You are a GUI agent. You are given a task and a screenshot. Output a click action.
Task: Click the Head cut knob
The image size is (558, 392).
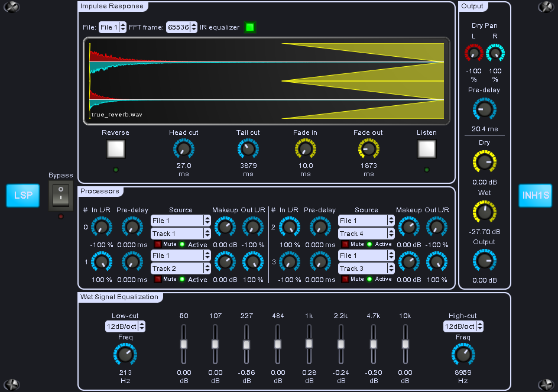coord(183,149)
